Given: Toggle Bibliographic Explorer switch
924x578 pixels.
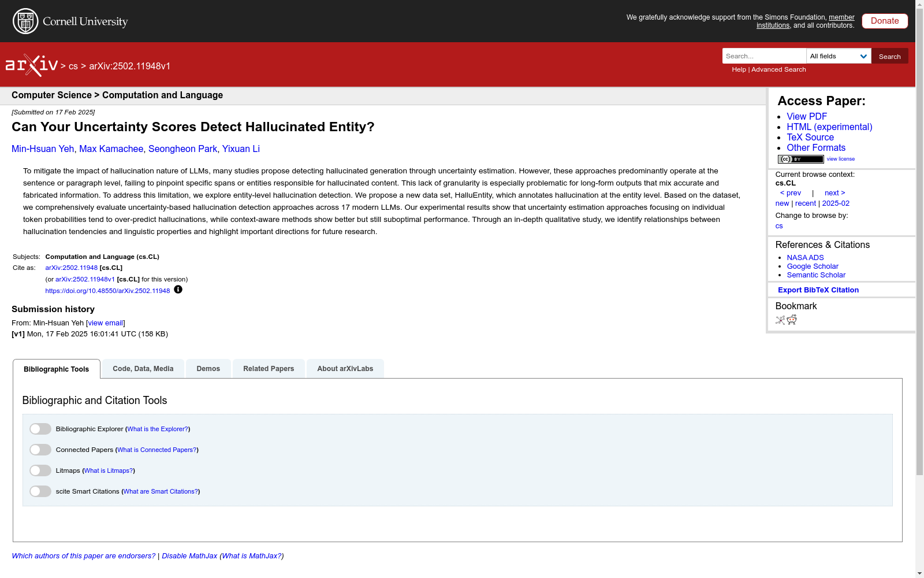Looking at the screenshot, I should click(x=40, y=429).
